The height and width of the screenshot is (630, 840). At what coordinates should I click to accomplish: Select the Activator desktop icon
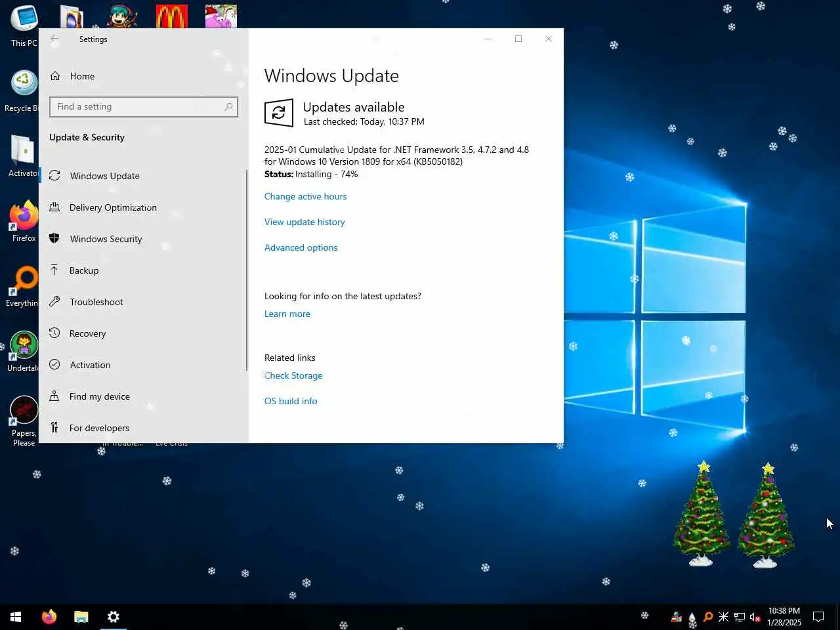click(x=24, y=156)
